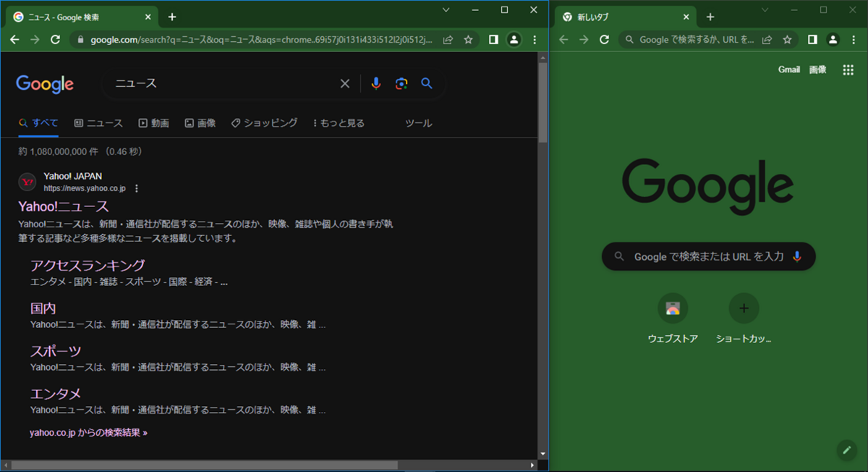This screenshot has height=472, width=868.
Task: Open the ツール search tools
Action: (419, 123)
